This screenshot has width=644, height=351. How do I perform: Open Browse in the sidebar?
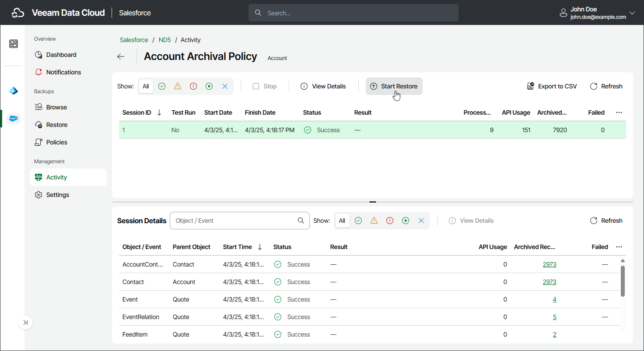pyautogui.click(x=68, y=107)
